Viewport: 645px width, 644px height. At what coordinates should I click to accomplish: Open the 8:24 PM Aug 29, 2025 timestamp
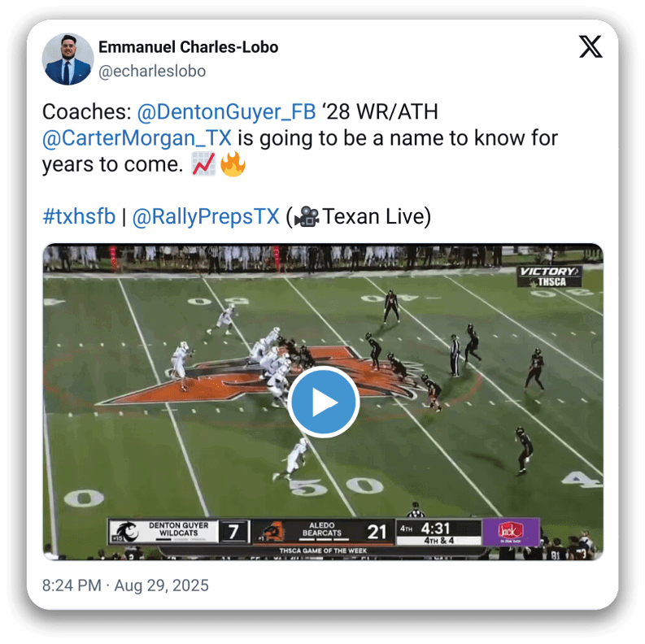point(125,585)
